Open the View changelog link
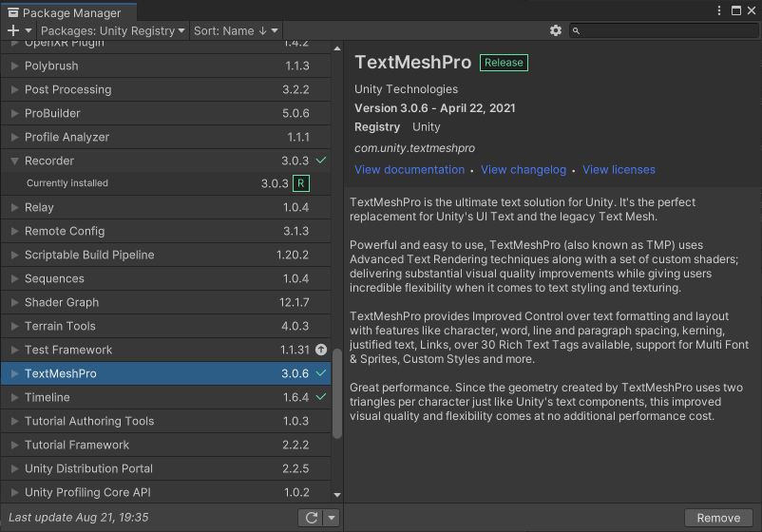Viewport: 762px width, 532px height. tap(524, 170)
